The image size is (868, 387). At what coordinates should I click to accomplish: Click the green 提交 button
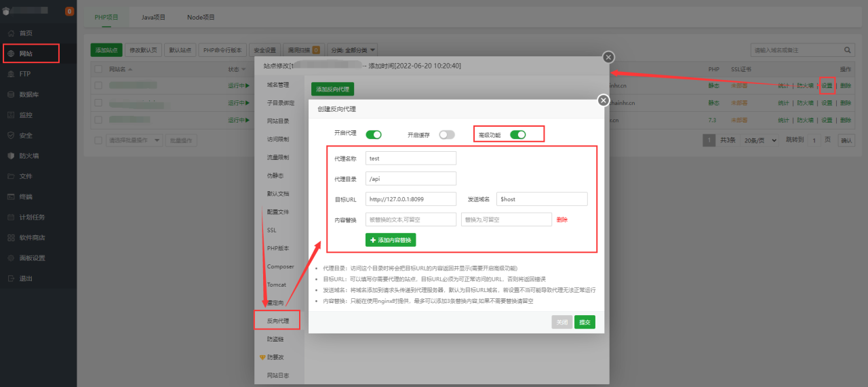pos(585,323)
